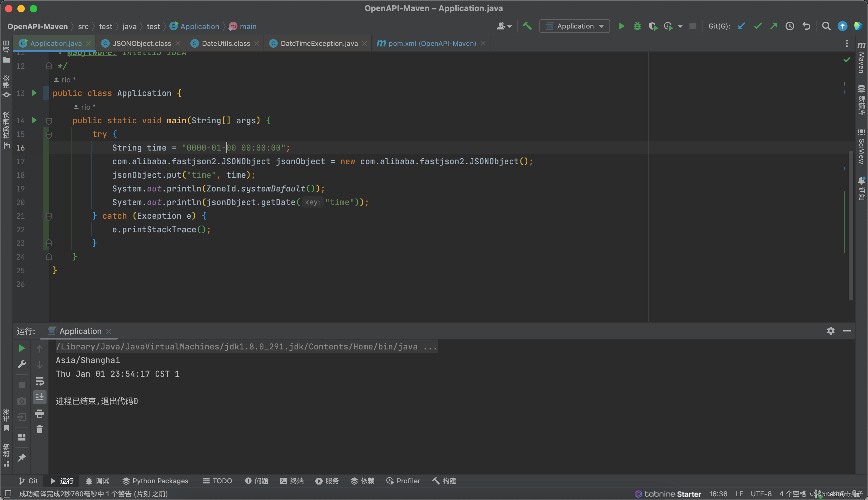Collapse the try block fold marker
Viewport: 868px width, 500px height.
click(x=49, y=134)
